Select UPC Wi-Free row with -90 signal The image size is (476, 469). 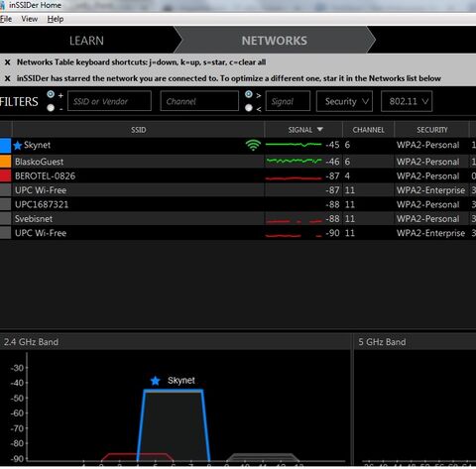(x=238, y=233)
